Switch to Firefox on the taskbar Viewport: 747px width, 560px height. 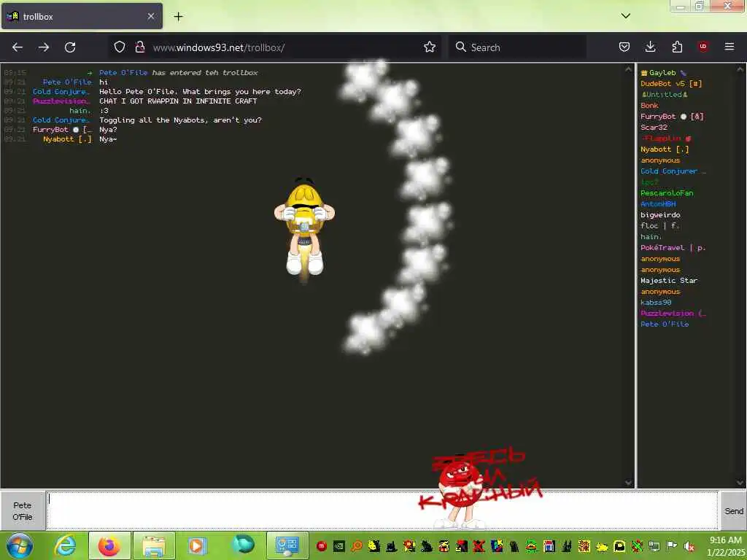[109, 545]
